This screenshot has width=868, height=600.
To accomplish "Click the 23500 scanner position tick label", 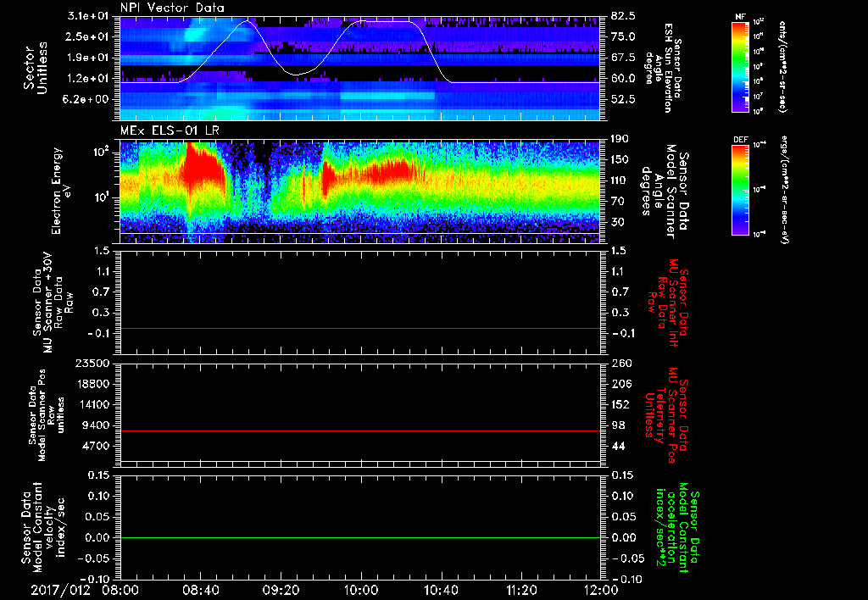I will tap(93, 363).
